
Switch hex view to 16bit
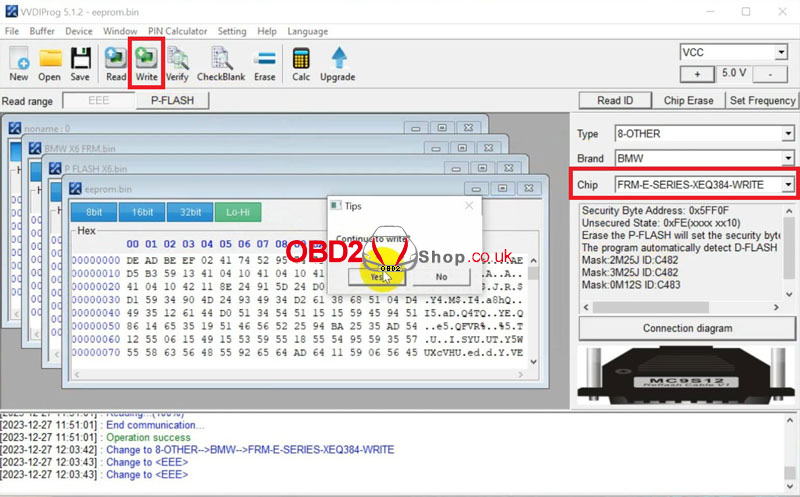(142, 212)
